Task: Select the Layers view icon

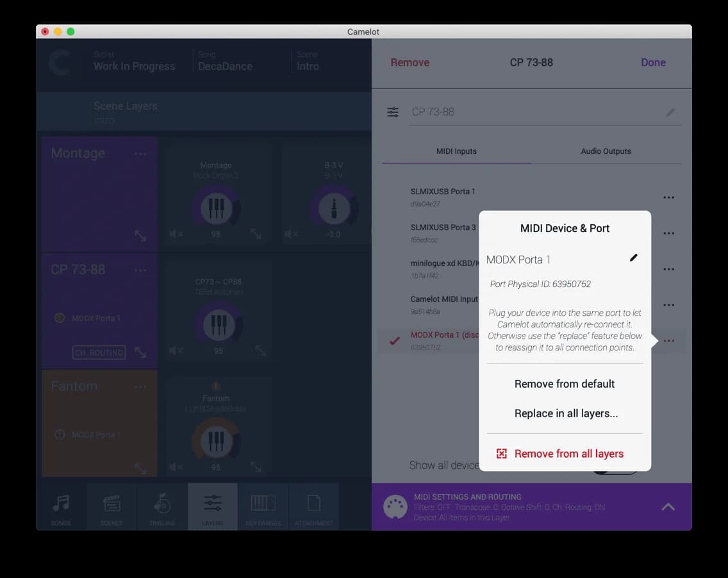Action: tap(213, 506)
